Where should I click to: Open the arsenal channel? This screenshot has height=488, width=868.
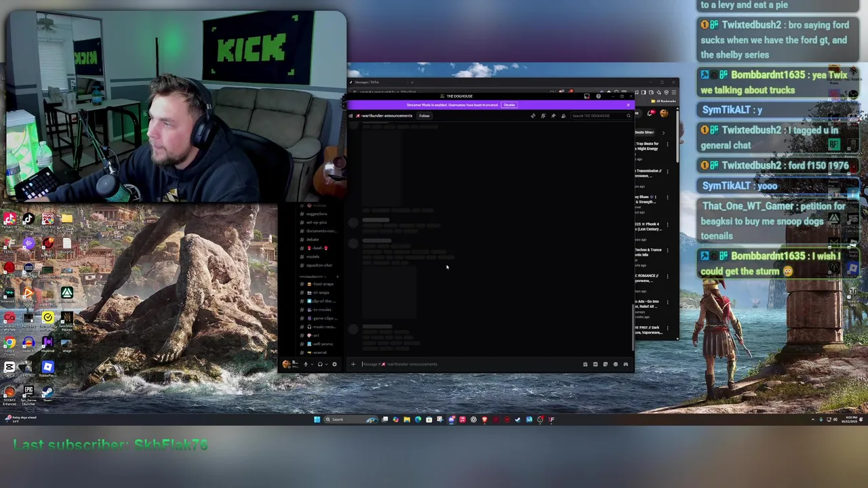(315, 352)
